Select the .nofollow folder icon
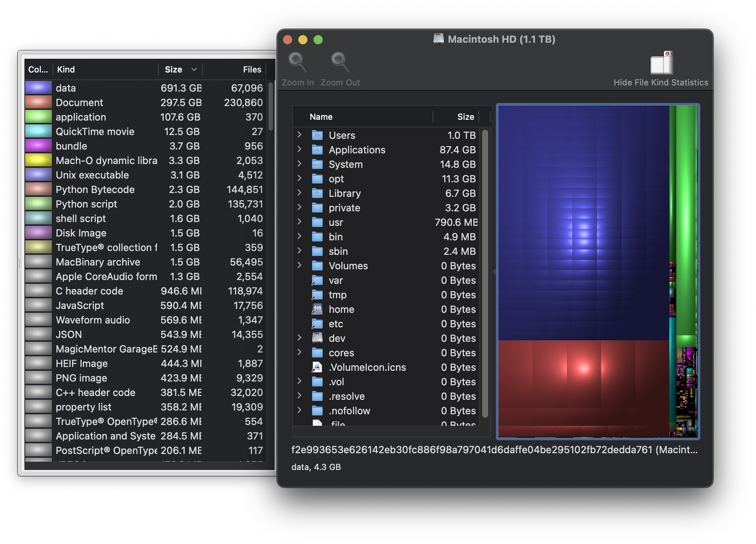756x544 pixels. click(317, 411)
